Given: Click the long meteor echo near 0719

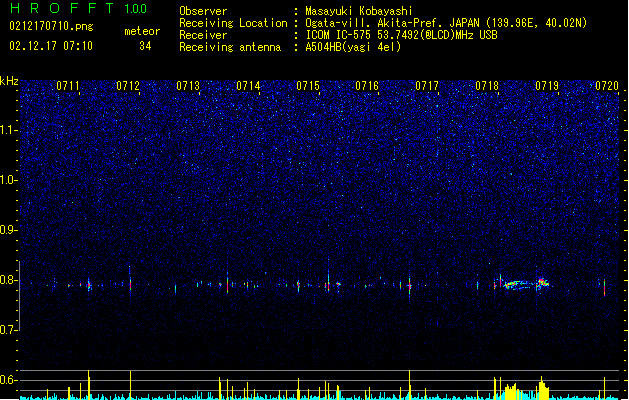Looking at the screenshot, I should point(526,284).
